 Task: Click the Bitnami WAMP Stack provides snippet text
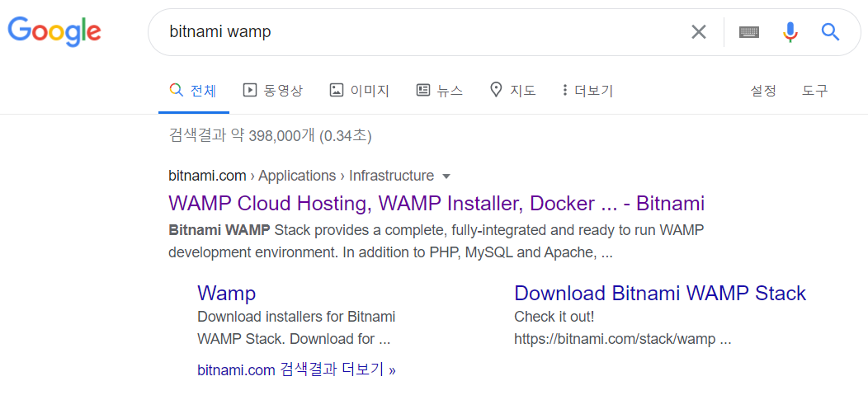tap(436, 242)
